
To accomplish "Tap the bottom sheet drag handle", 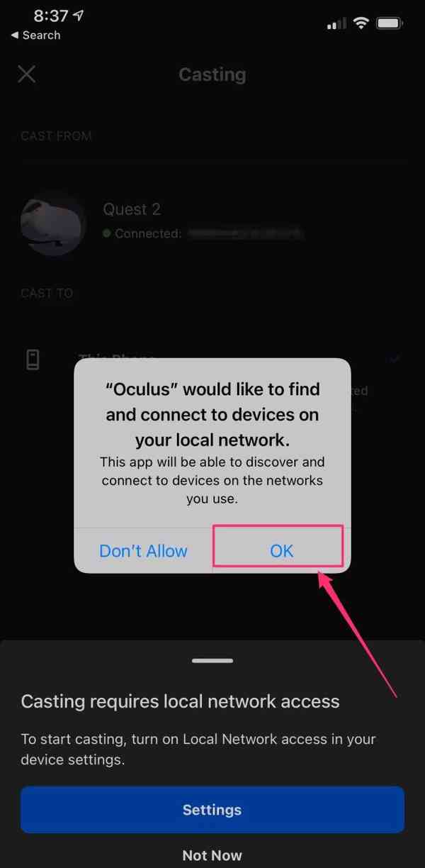I will point(212,660).
